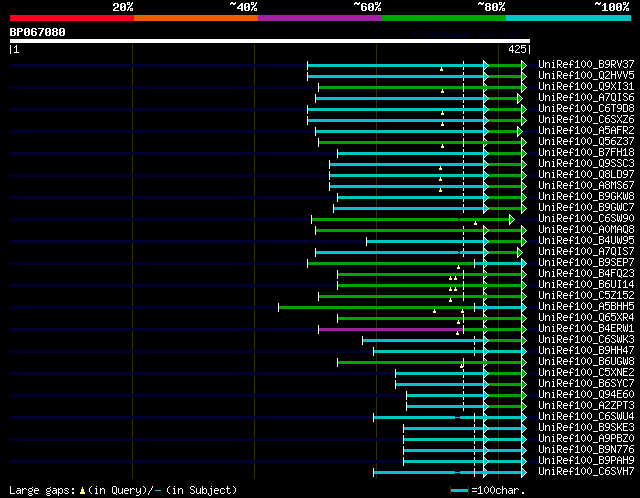
Task: Pick the UniRef100_B4ERW1 label
Action: (x=586, y=329)
